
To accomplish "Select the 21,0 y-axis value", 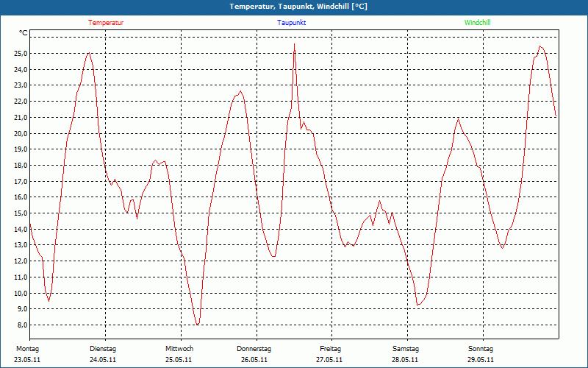I will pos(21,118).
